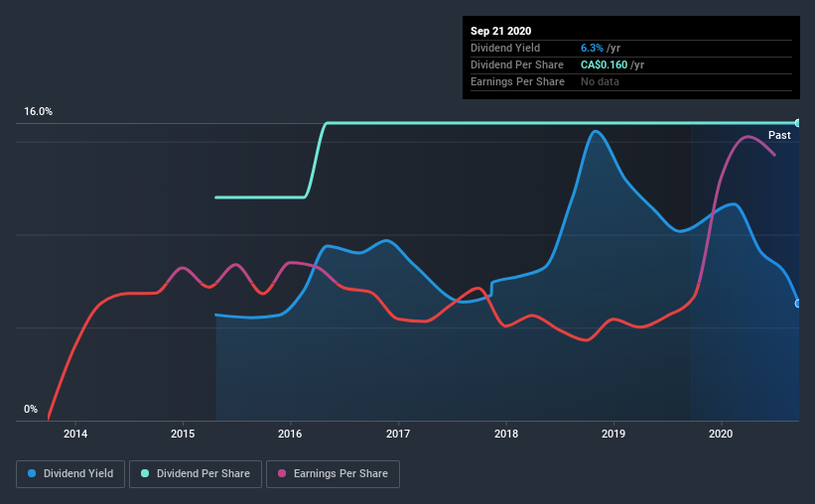Click the 16.0% y-axis label
The width and height of the screenshot is (815, 504).
coord(38,112)
